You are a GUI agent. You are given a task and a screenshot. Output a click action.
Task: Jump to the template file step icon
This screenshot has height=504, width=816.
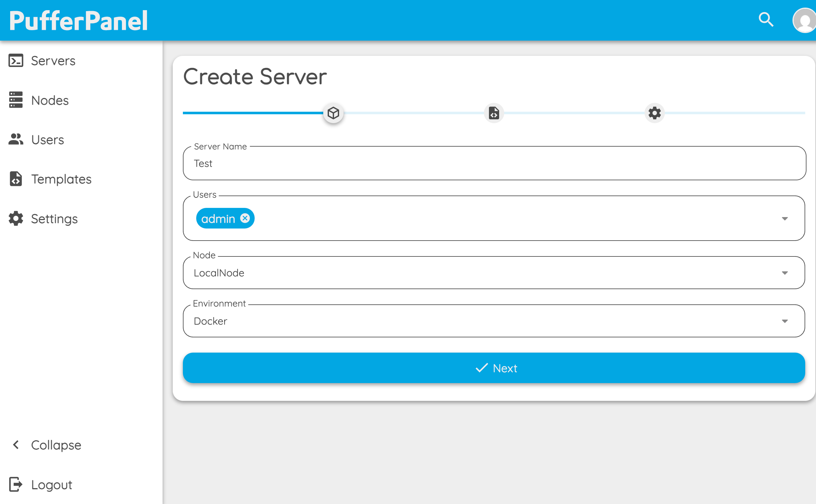coord(494,113)
